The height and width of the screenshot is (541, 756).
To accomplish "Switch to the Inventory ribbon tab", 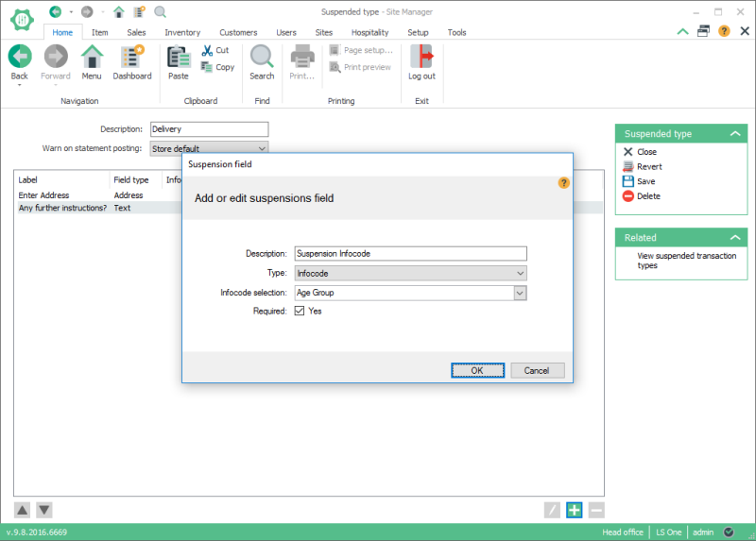I will (182, 32).
